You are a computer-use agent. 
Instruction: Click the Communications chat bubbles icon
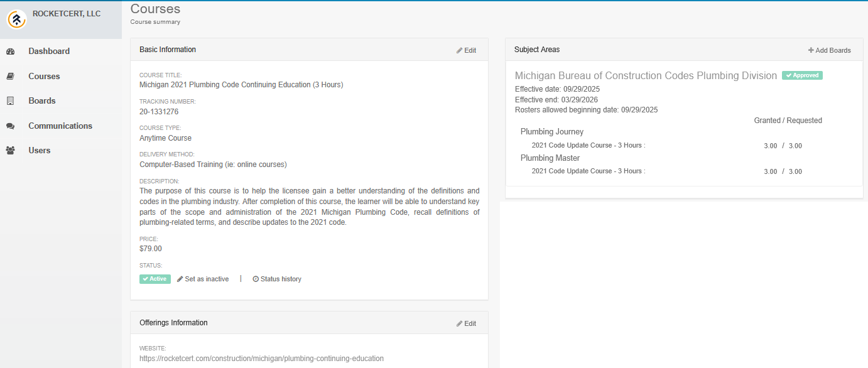coord(10,126)
